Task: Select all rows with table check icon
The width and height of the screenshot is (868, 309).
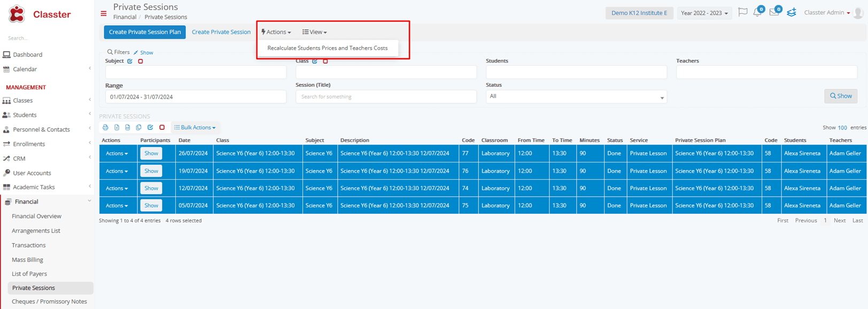Action: 150,127
